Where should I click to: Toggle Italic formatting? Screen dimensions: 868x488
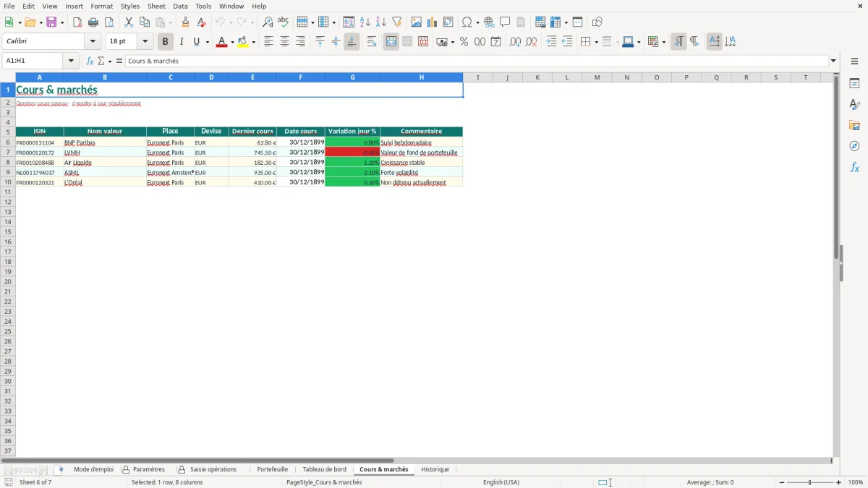tap(182, 42)
